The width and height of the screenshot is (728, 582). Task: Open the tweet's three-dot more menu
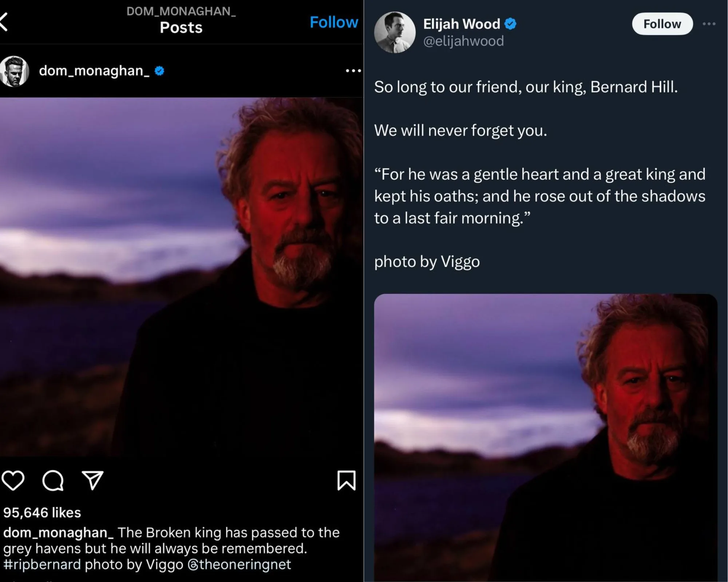click(709, 24)
